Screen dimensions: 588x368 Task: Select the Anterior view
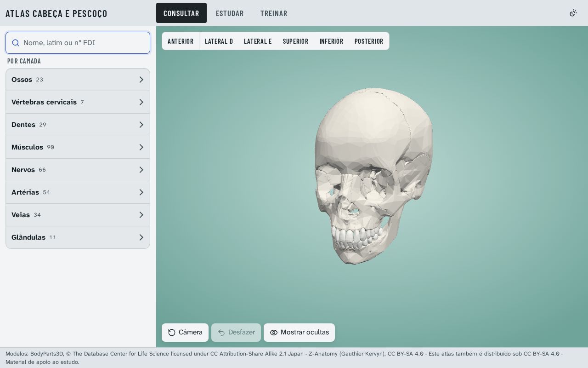point(181,41)
